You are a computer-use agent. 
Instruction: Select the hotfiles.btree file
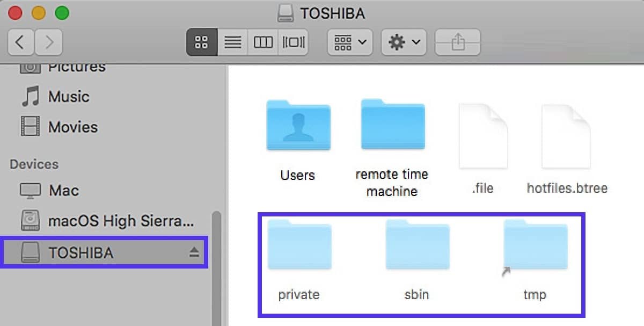pos(566,136)
